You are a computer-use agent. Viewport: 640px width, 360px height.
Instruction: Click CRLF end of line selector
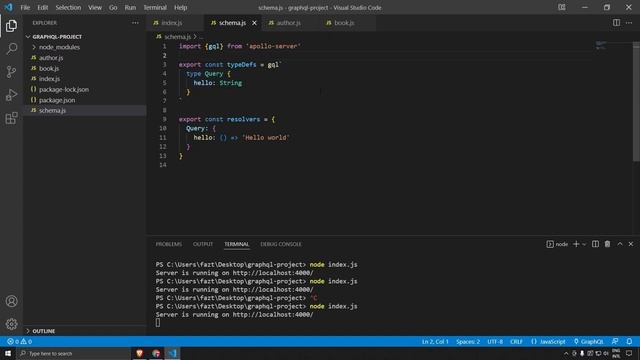(x=516, y=342)
